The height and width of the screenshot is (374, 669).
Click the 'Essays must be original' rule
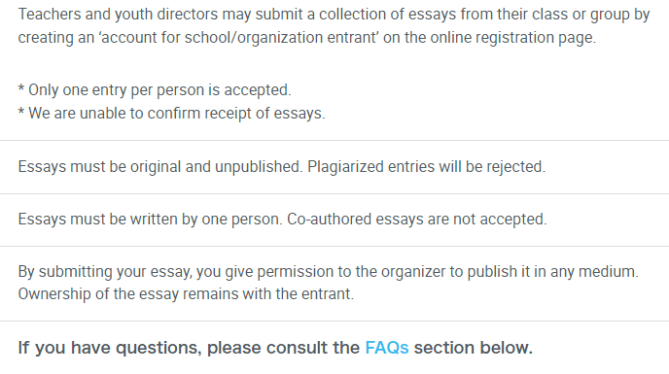click(160, 167)
